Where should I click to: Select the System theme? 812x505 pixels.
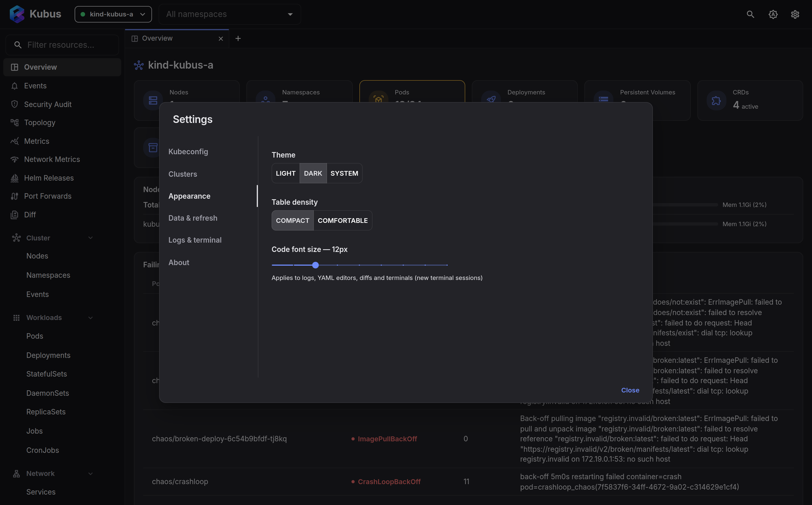(344, 173)
